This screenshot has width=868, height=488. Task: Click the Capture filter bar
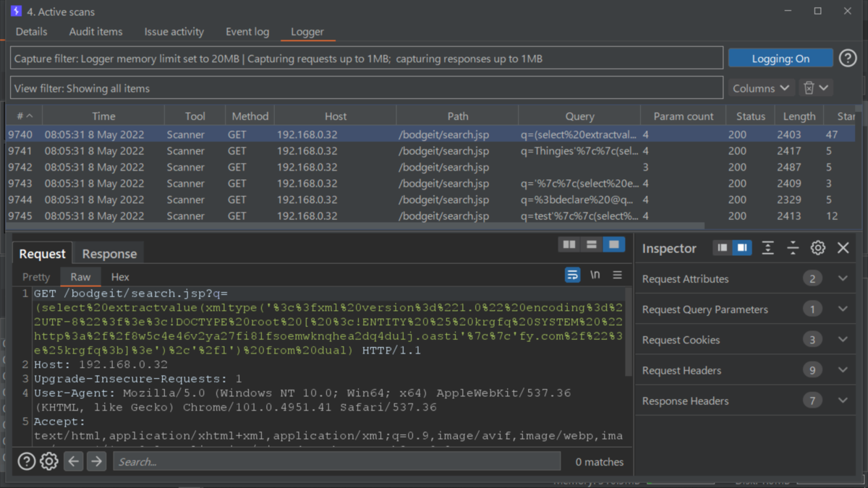[x=367, y=59]
